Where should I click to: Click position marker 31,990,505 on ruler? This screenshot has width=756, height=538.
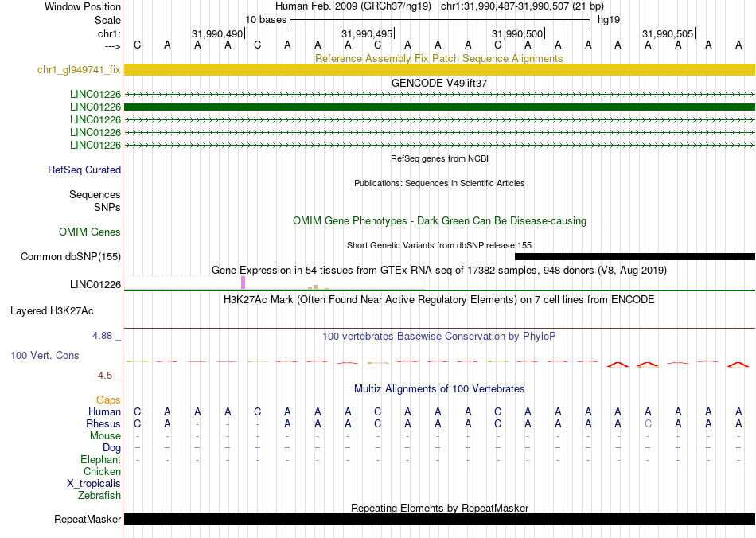click(668, 33)
